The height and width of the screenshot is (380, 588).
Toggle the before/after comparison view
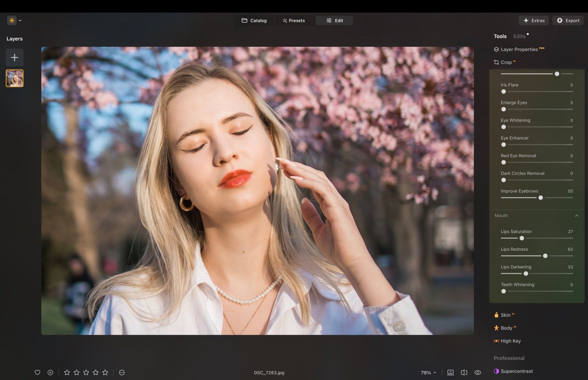(x=464, y=372)
